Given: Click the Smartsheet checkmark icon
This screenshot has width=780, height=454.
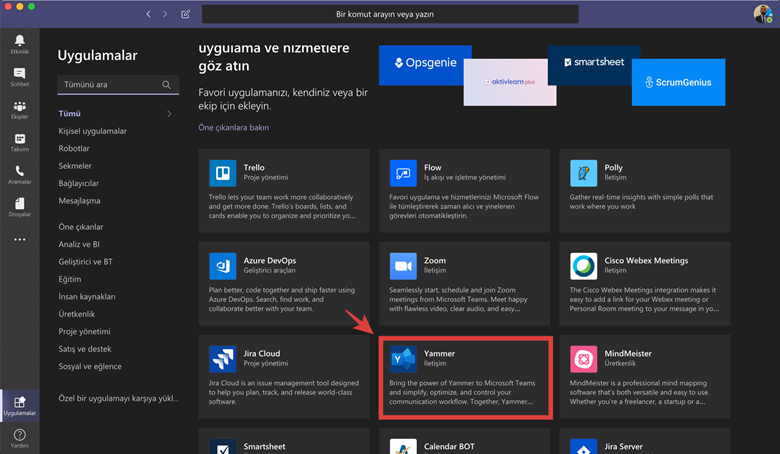Looking at the screenshot, I should pyautogui.click(x=222, y=447).
